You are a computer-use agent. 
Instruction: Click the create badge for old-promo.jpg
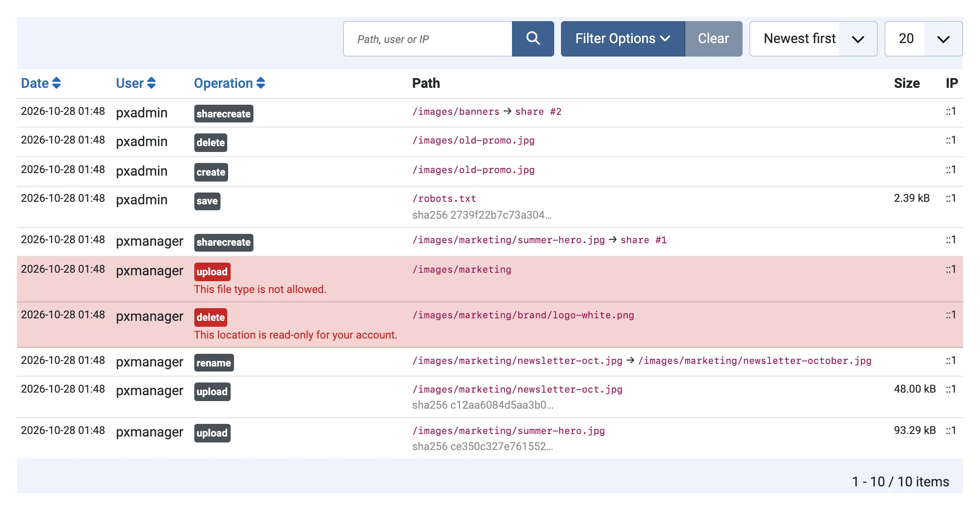pos(211,172)
